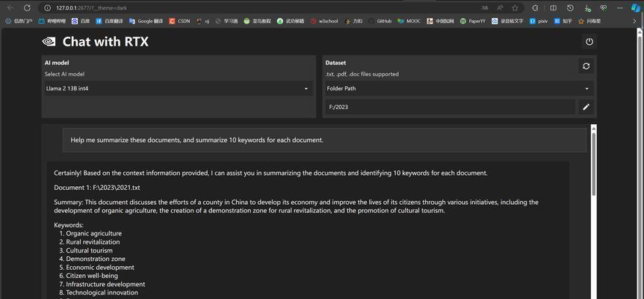Click keyword '7. Infrastructure development'
Viewport: 644px width, 299px height.
pyautogui.click(x=102, y=284)
